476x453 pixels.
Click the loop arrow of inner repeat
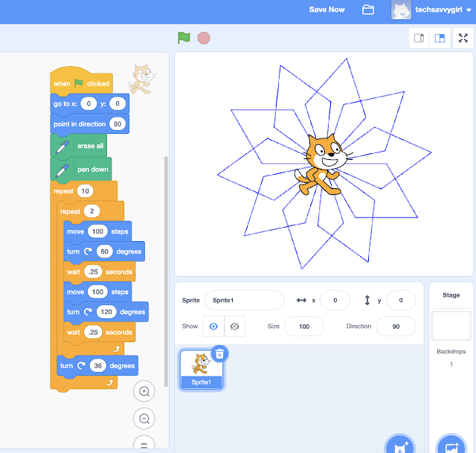pos(116,349)
